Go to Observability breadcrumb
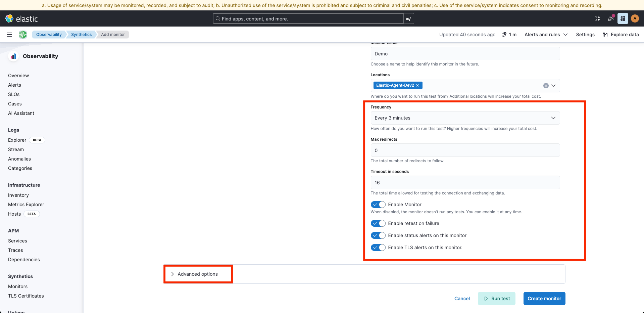644x313 pixels. [x=49, y=35]
